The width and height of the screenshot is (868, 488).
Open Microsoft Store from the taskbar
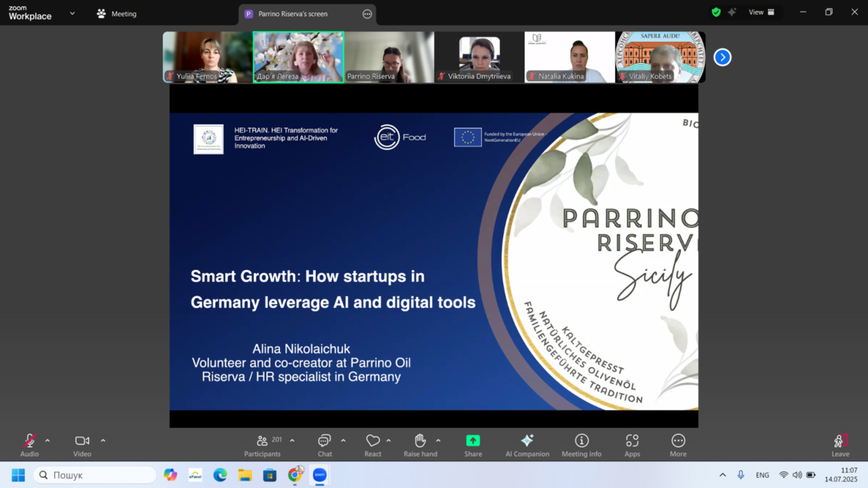[270, 475]
